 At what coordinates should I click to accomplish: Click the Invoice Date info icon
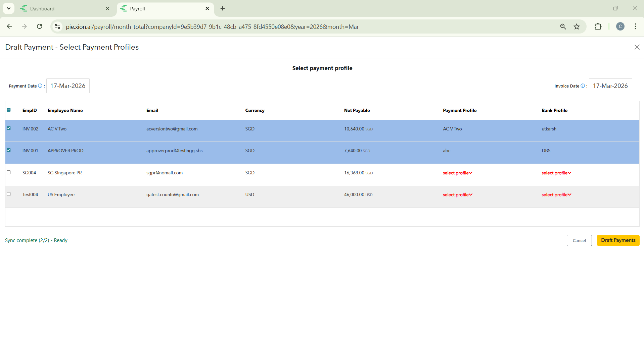pyautogui.click(x=583, y=86)
